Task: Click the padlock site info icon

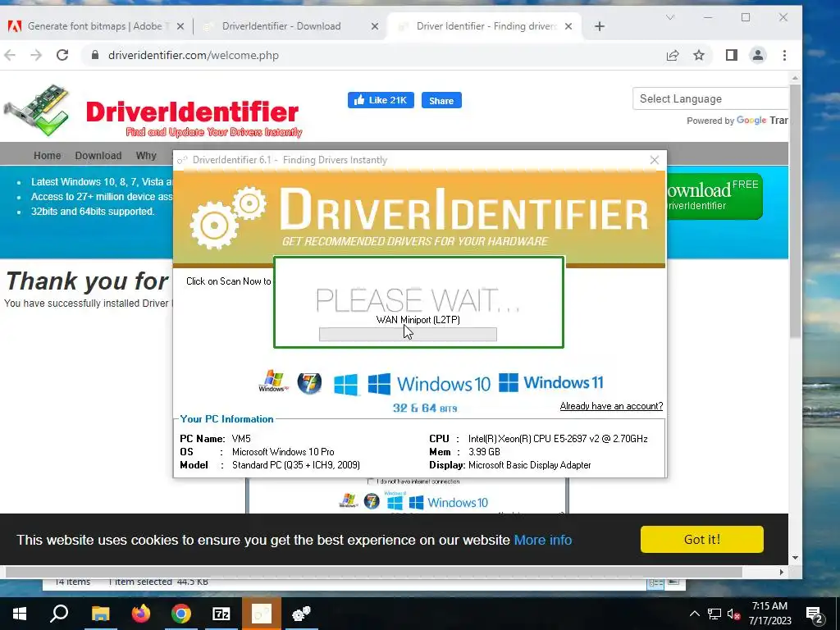Action: pos(95,55)
